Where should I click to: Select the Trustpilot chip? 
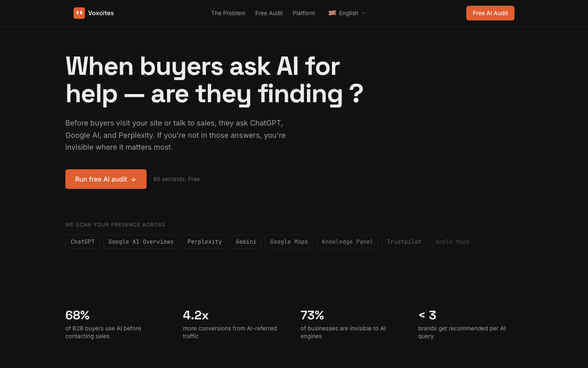coord(404,242)
